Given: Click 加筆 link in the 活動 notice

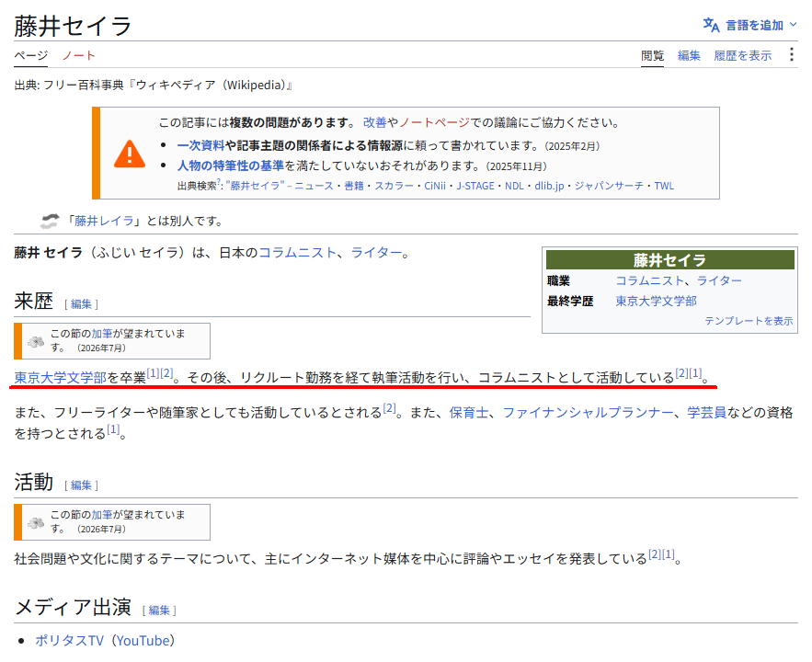Looking at the screenshot, I should pos(101,515).
